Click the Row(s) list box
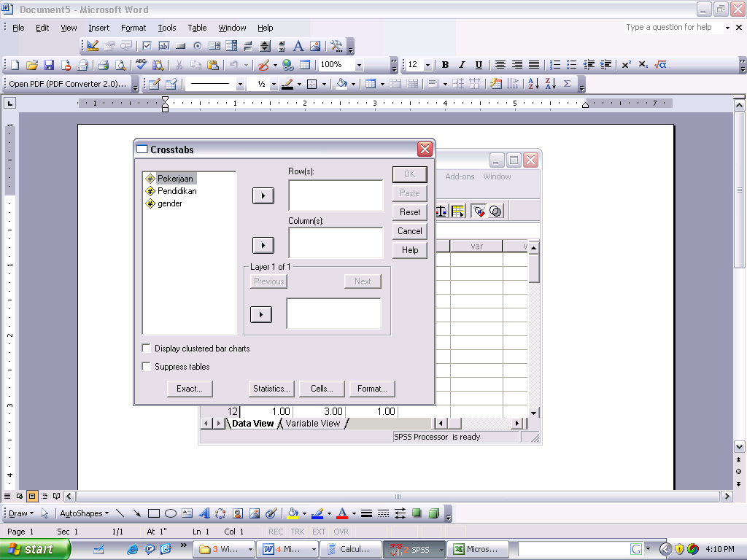The height and width of the screenshot is (560, 747). click(x=336, y=195)
